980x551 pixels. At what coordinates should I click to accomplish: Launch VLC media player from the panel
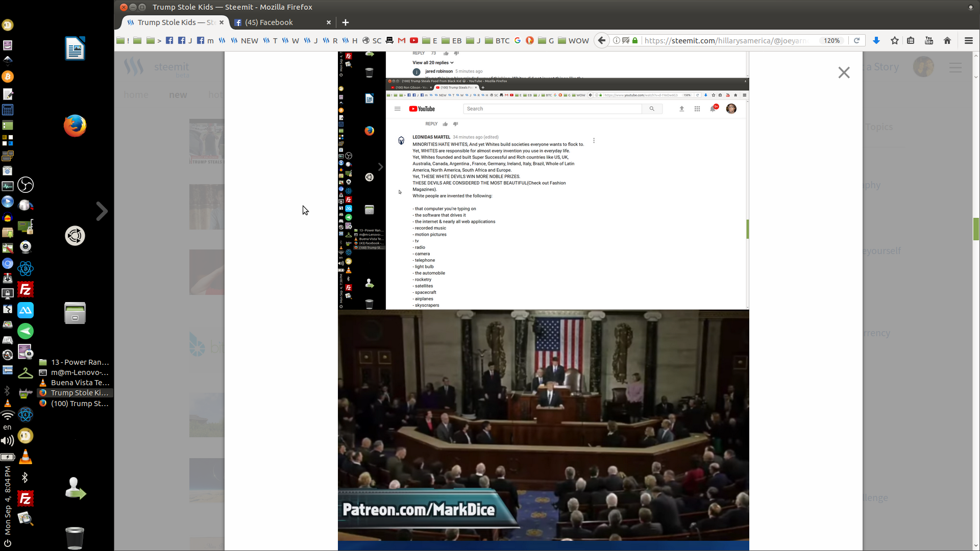(26, 457)
